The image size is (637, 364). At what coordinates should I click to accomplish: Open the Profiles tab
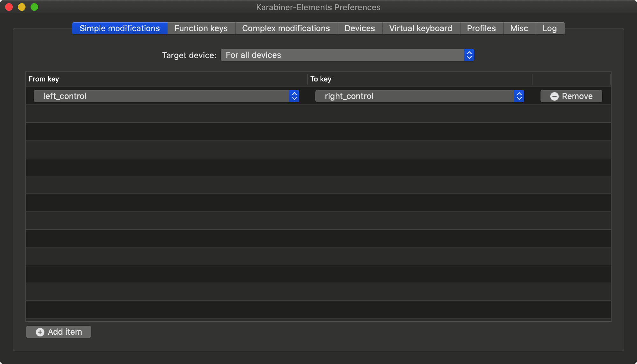tap(481, 28)
